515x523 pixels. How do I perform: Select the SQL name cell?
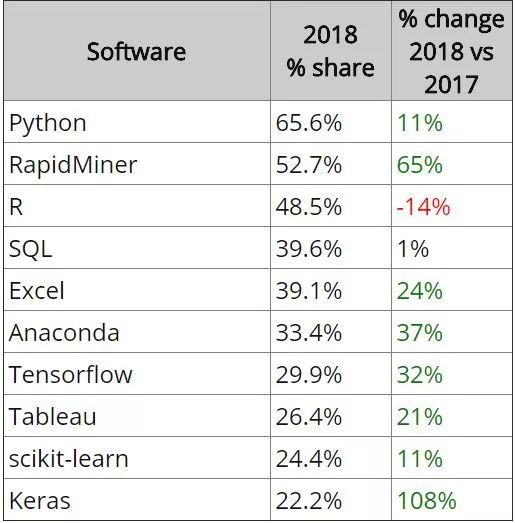pos(137,248)
